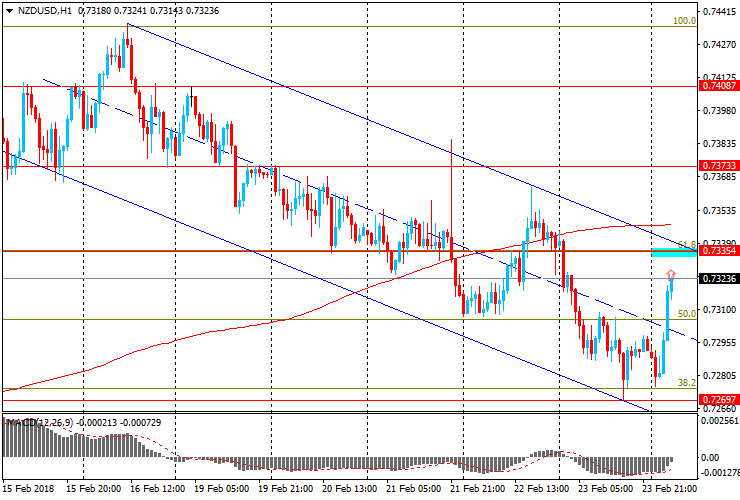Click the 22 Feb 13:00 time label
The height and width of the screenshot is (500, 740).
coord(541,488)
